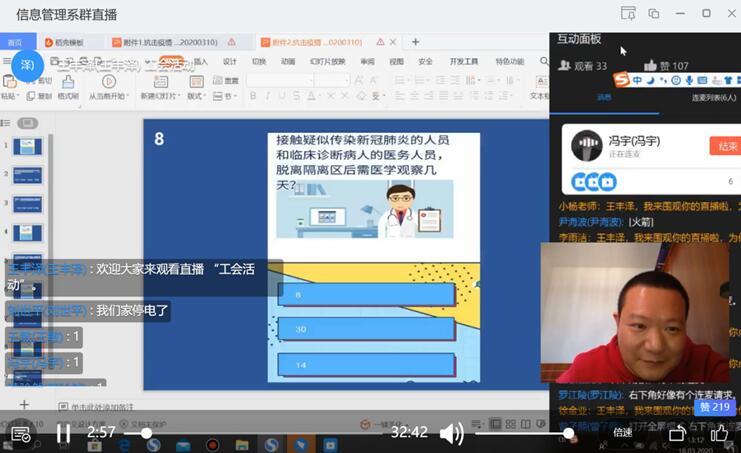Select slide 4 thumbnail
Screen dimensions: 741x453
point(27,232)
